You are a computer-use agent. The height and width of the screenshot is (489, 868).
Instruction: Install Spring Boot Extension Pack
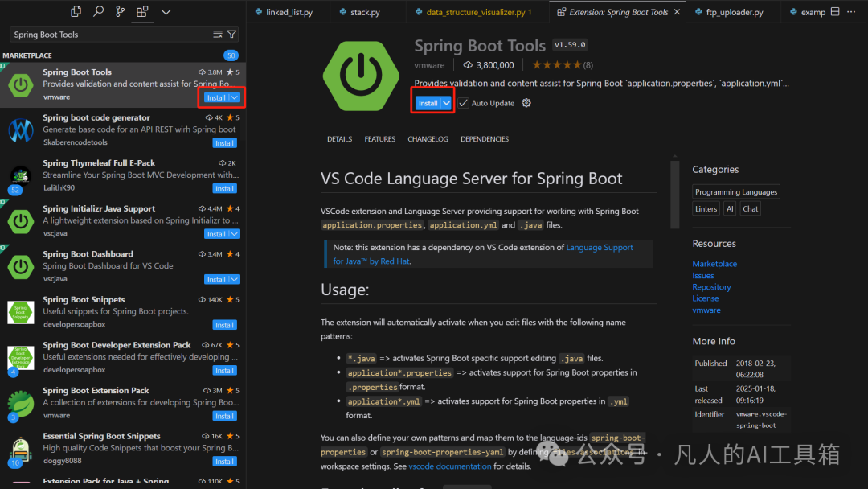[224, 416]
